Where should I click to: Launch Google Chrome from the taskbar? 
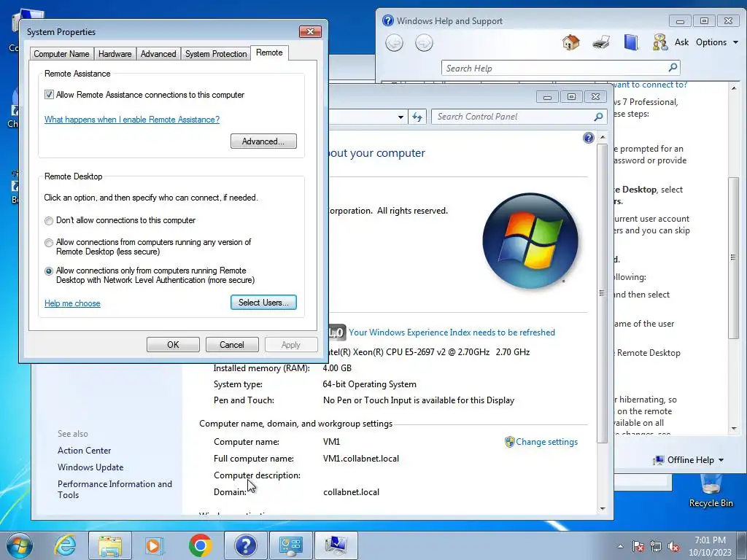click(200, 545)
